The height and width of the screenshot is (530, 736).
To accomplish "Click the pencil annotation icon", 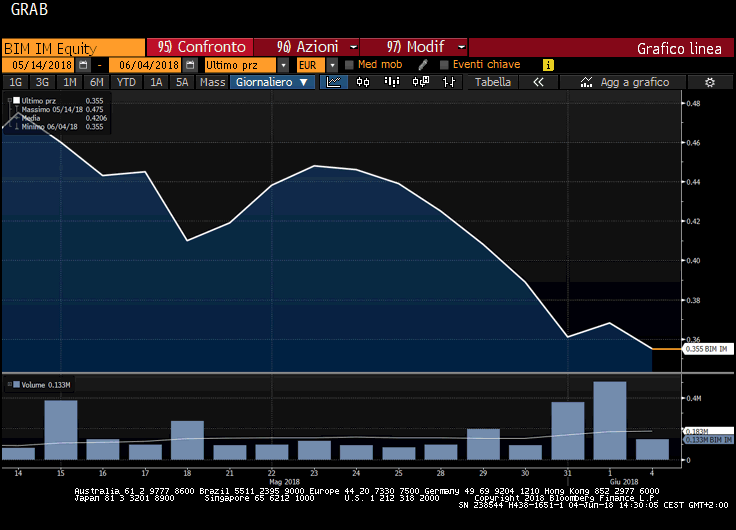I will tap(423, 65).
